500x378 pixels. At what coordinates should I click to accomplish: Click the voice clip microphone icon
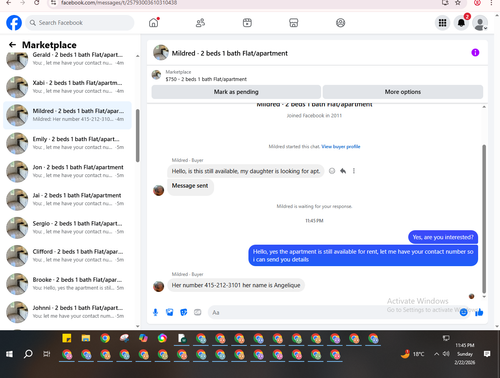155,312
